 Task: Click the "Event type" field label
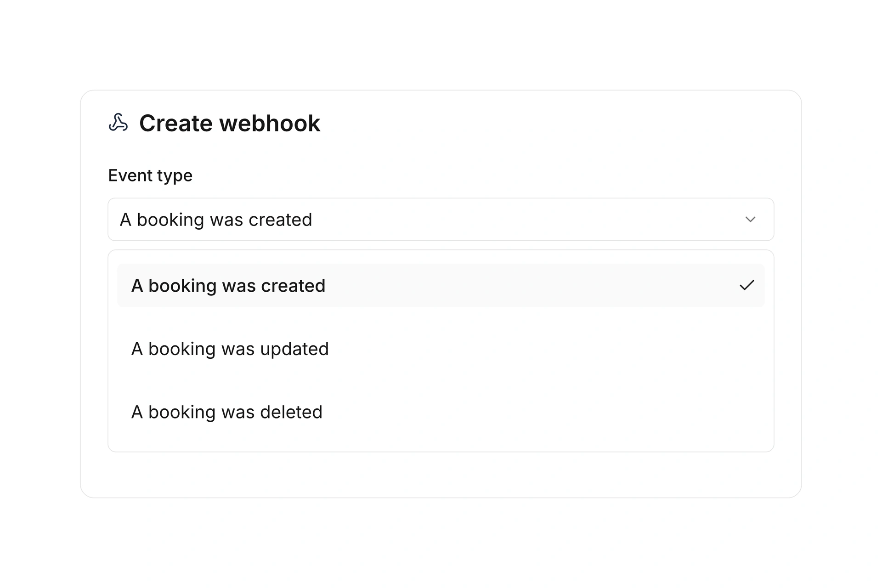pos(150,175)
